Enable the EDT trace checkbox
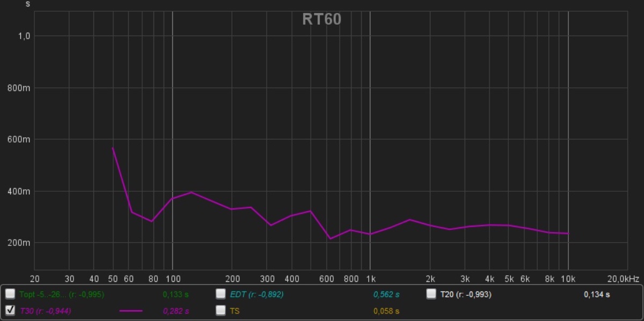 point(221,294)
